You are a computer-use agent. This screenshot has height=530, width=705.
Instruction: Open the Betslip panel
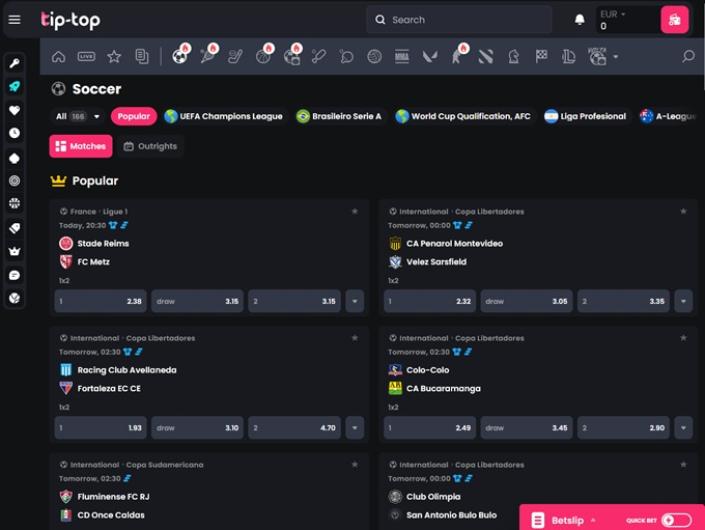[560, 520]
